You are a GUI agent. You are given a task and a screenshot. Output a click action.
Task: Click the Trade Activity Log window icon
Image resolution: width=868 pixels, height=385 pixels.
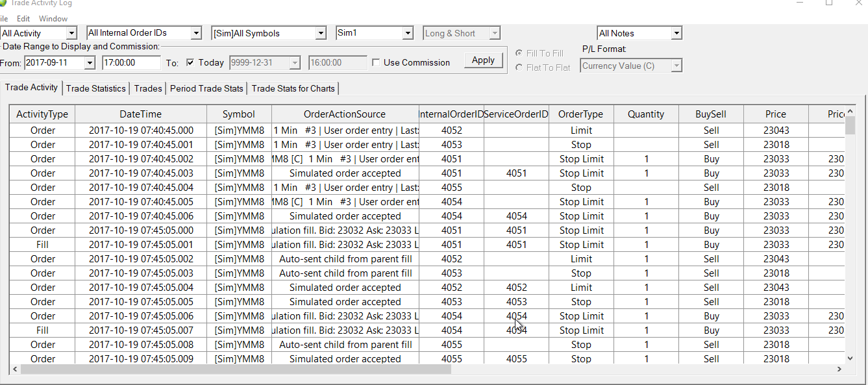coord(4,3)
